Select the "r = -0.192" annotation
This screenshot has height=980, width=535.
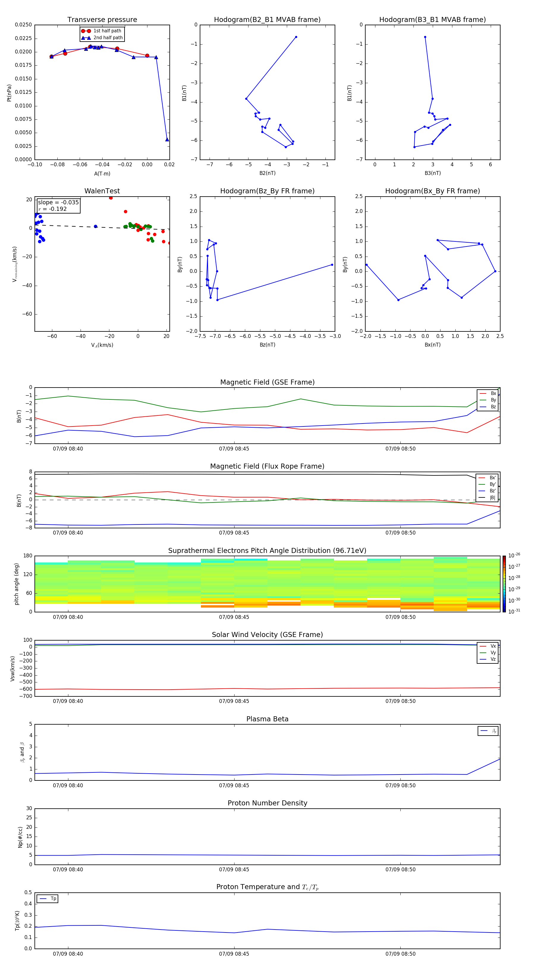(x=52, y=209)
